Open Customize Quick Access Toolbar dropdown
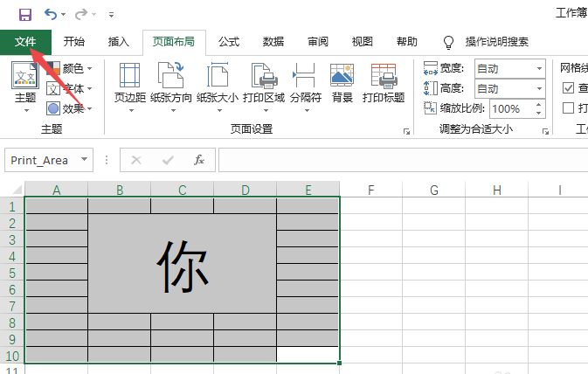 pos(111,15)
